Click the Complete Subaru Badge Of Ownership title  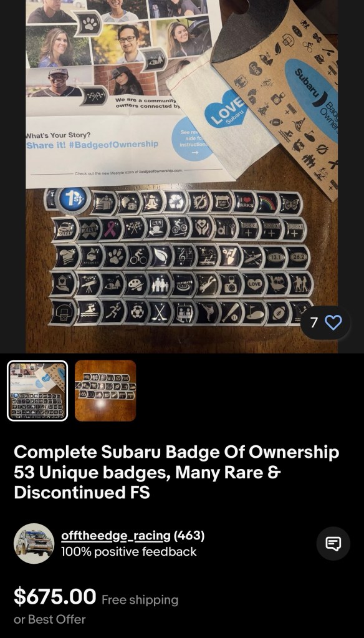pyautogui.click(x=176, y=472)
